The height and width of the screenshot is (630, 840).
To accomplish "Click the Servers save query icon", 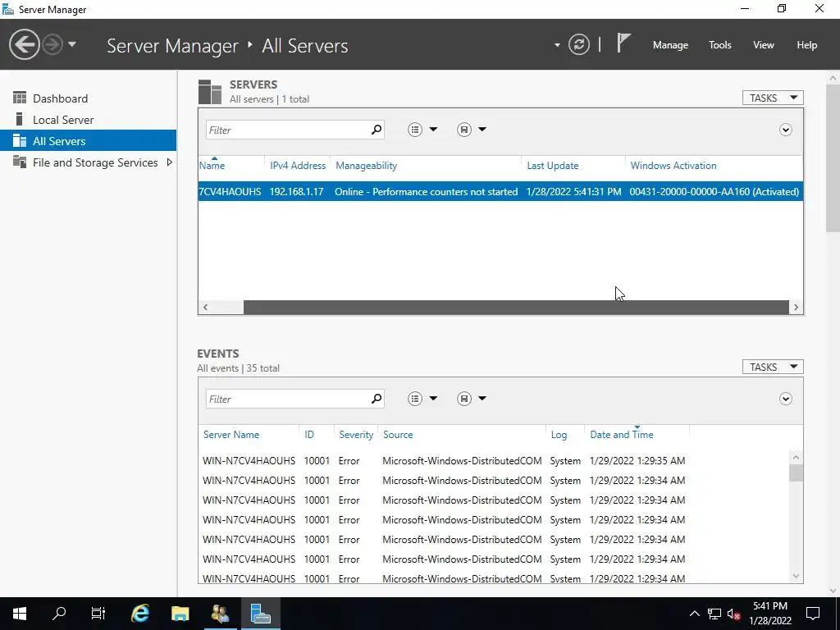I will coord(464,130).
